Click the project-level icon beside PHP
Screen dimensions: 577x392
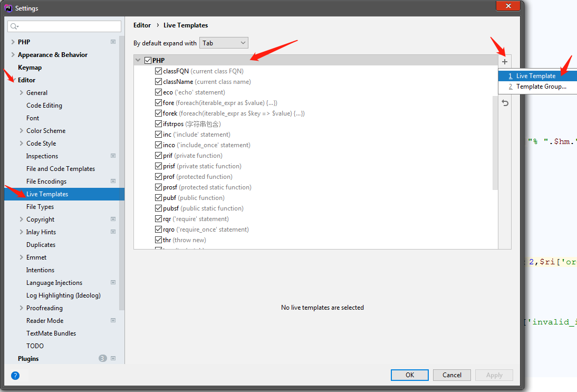click(x=113, y=42)
